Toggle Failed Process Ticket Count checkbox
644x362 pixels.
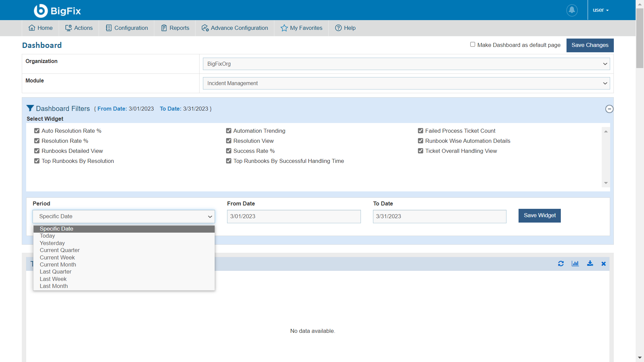pyautogui.click(x=421, y=131)
